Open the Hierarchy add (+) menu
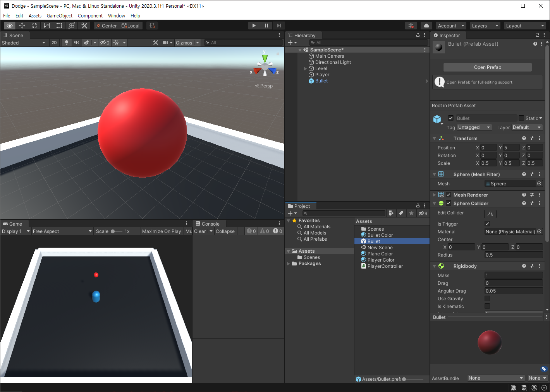 tap(292, 43)
